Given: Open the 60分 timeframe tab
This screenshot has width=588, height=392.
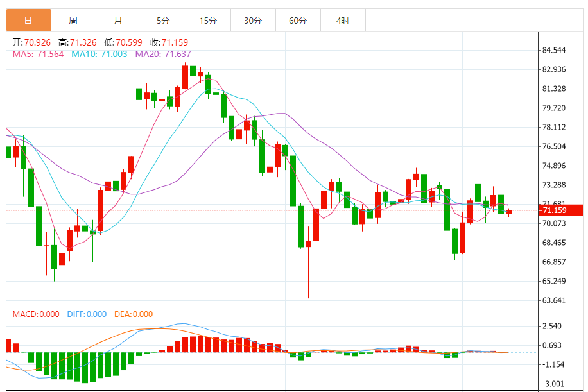Looking at the screenshot, I should 298,21.
